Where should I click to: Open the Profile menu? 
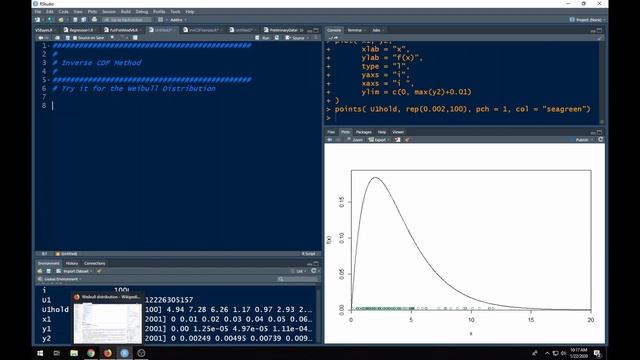[159, 12]
